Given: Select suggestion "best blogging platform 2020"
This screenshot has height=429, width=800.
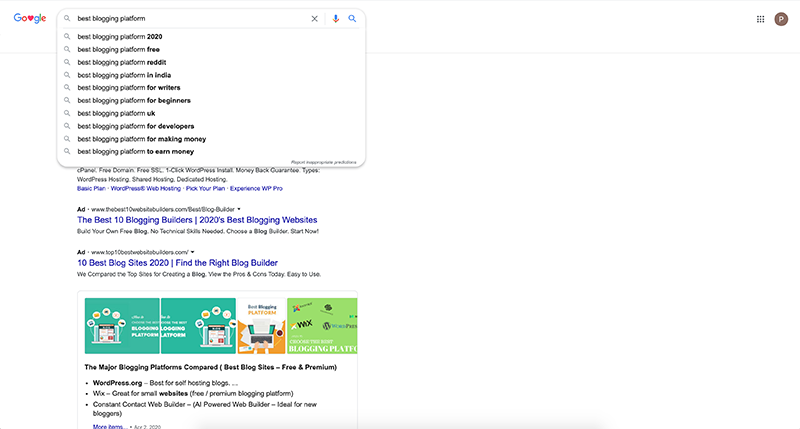Looking at the screenshot, I should 211,37.
